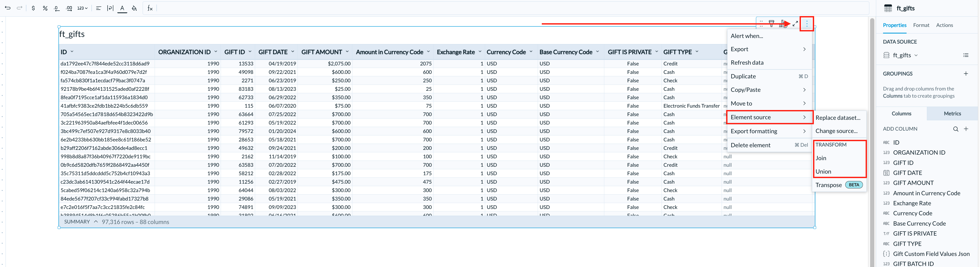Image resolution: width=980 pixels, height=267 pixels.
Task: Expand the ft_gifts data source dropdown
Action: [x=916, y=55]
